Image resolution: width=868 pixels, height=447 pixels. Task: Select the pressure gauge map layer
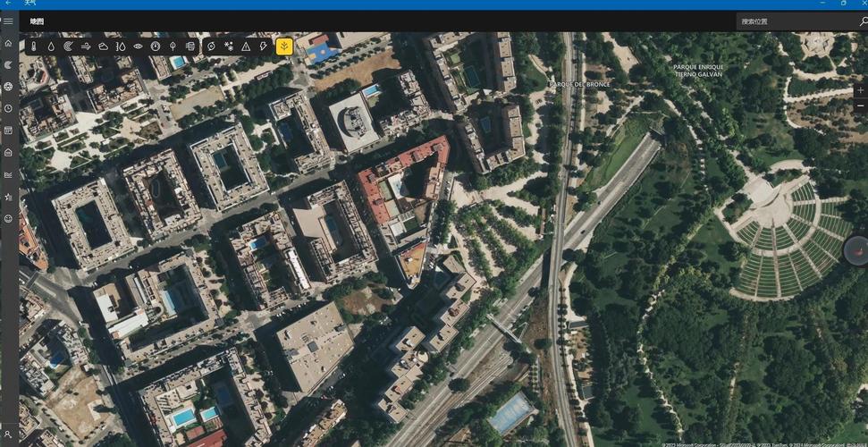coord(156,46)
